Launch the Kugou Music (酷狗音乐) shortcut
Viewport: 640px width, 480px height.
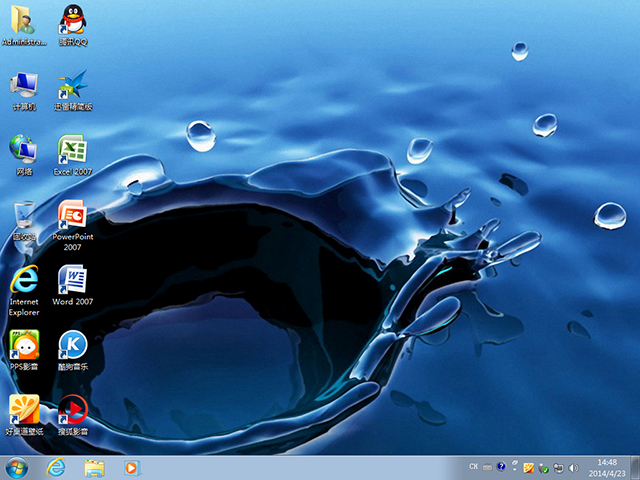tap(72, 346)
